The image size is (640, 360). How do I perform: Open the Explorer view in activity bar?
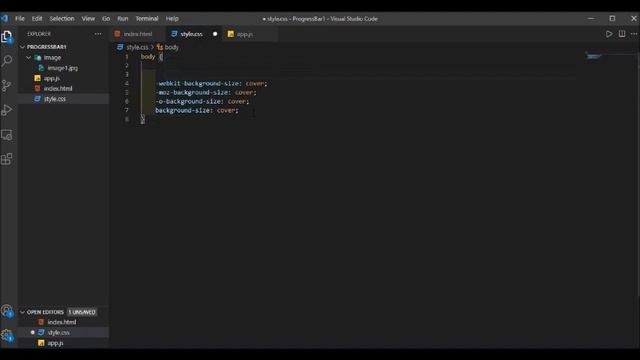point(7,37)
